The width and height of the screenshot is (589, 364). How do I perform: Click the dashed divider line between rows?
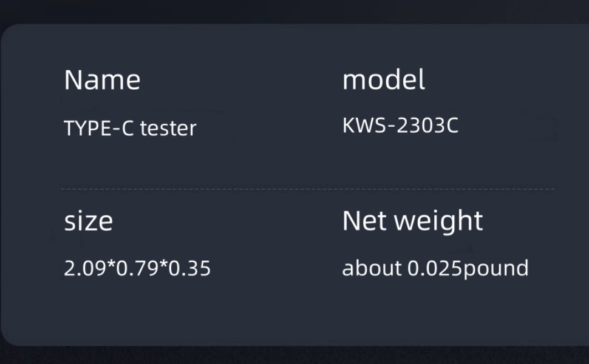307,189
